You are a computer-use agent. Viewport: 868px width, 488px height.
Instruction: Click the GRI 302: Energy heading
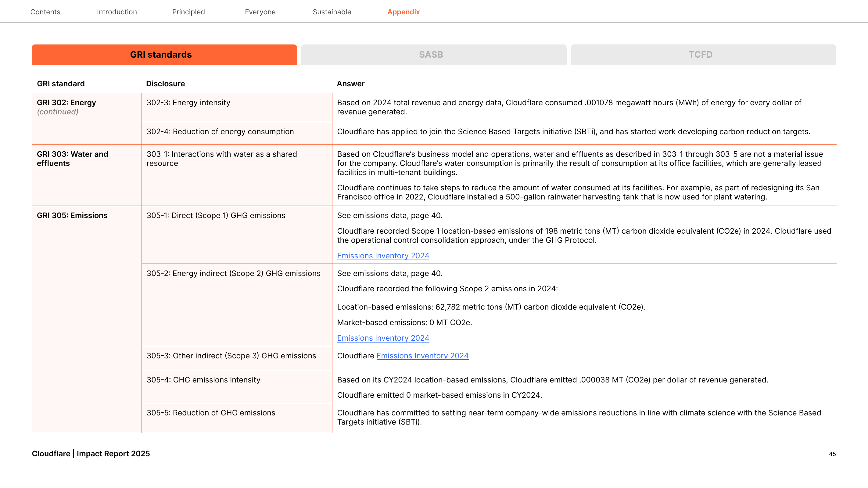tap(66, 102)
